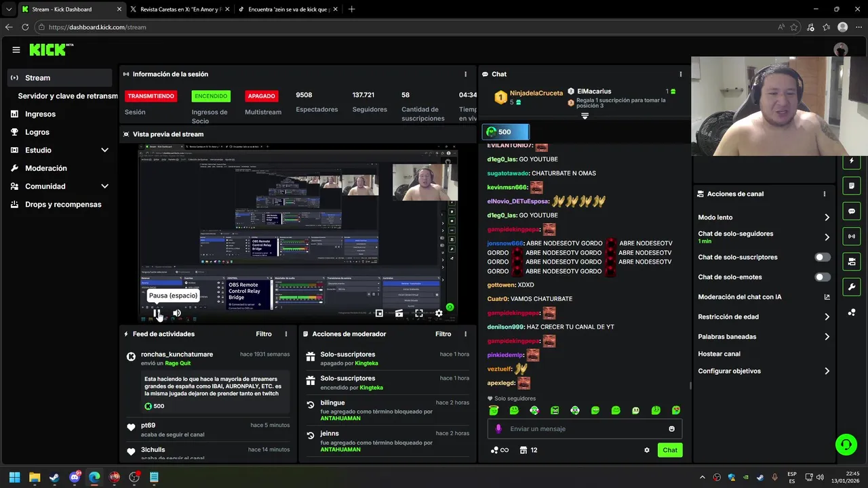Switch stream preview to fullscreen
This screenshot has width=868, height=488.
pos(419,313)
